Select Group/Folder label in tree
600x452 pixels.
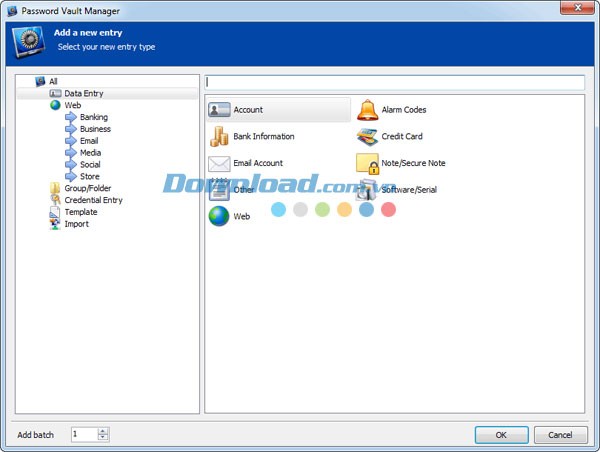tap(88, 188)
